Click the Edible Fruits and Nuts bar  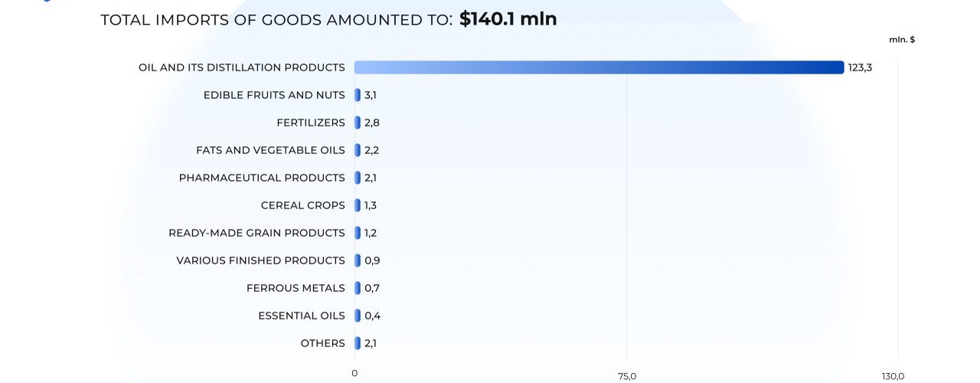[x=358, y=95]
